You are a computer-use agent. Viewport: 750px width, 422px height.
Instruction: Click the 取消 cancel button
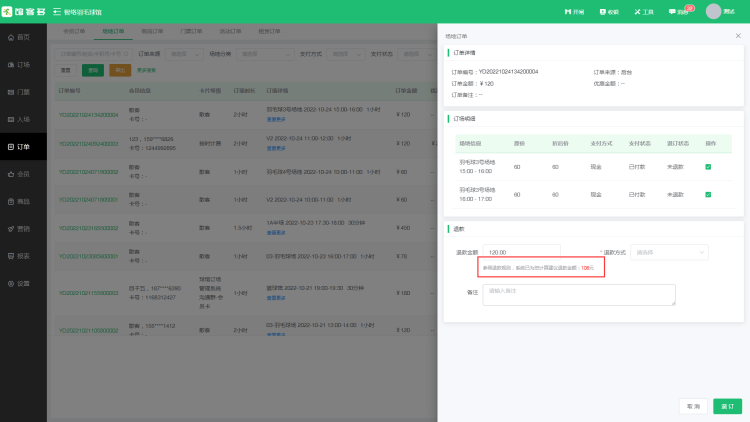point(692,407)
